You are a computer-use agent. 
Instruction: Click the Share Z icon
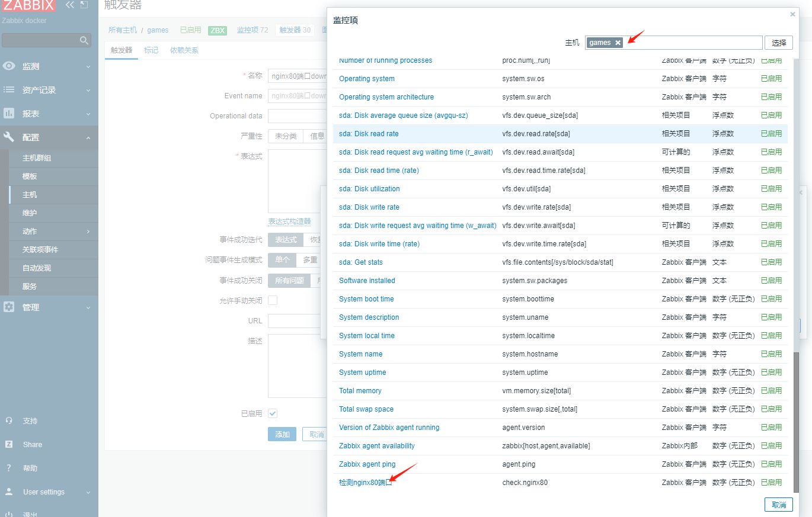tap(9, 444)
